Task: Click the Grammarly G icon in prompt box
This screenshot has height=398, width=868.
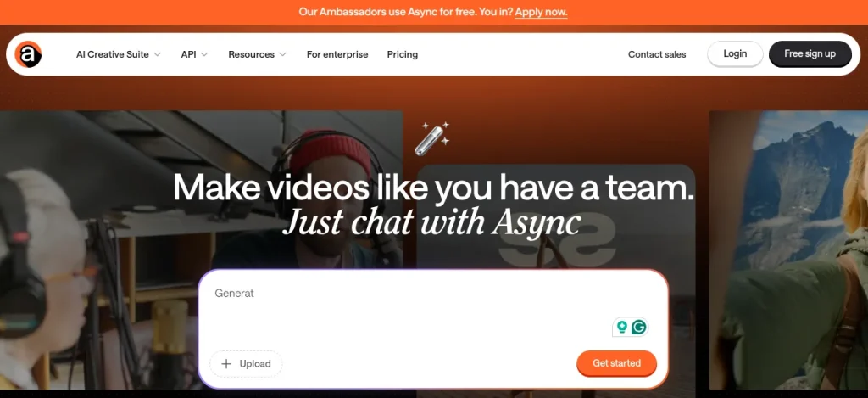Action: (639, 327)
